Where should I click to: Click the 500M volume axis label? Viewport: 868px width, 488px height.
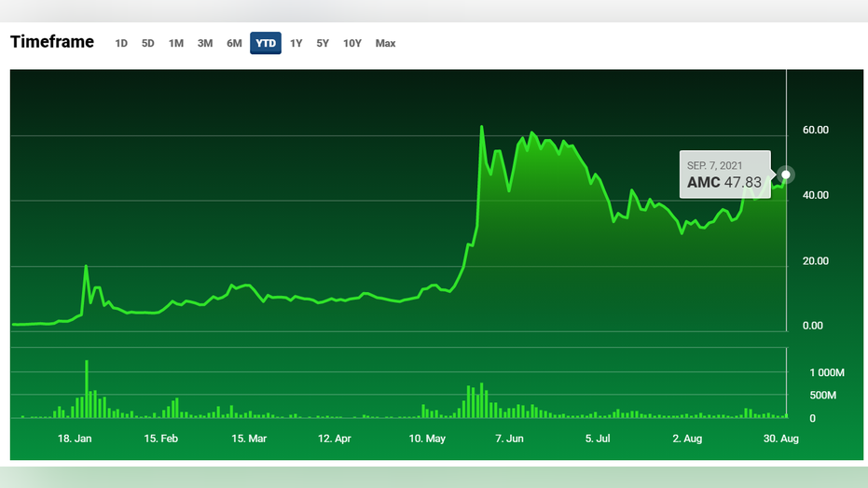click(823, 396)
